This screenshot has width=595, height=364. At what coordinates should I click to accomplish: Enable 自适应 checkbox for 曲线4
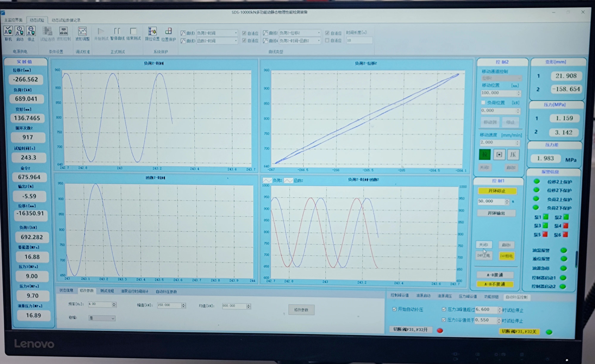coord(327,41)
